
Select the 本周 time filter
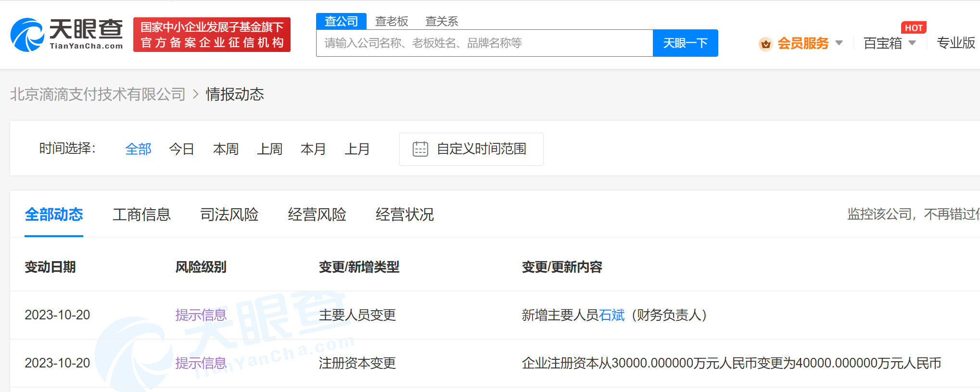[226, 149]
